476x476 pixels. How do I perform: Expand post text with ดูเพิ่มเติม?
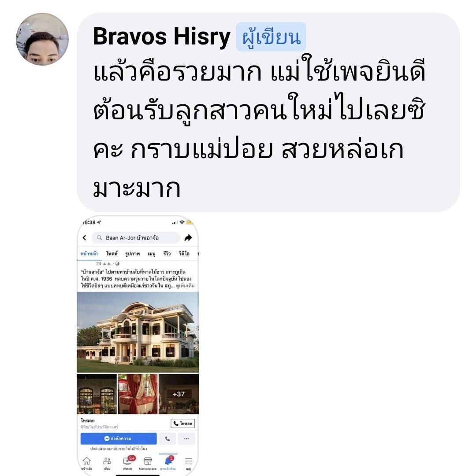click(185, 286)
